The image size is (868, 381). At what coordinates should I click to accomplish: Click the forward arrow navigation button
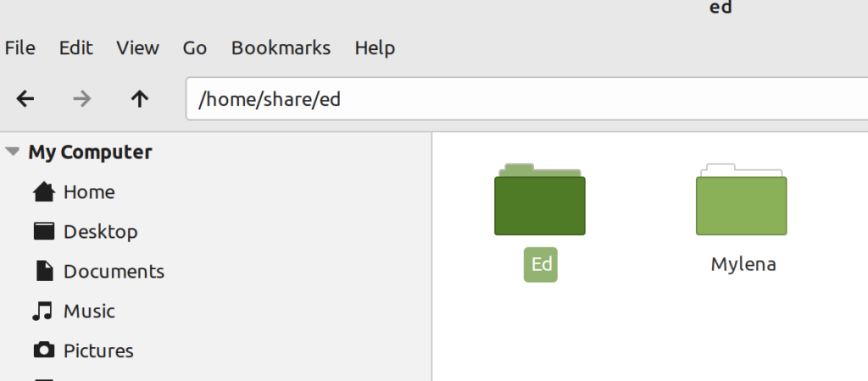tap(82, 100)
